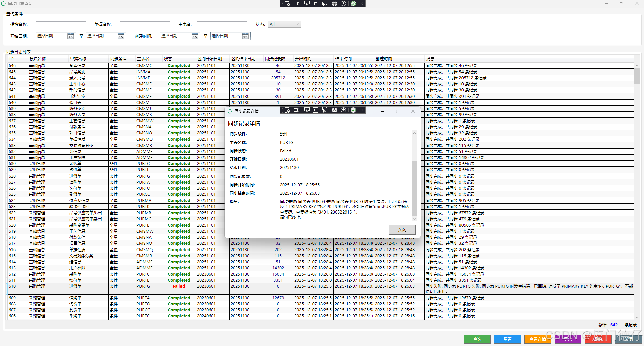Toggle Track Focused Element icon in main window's debug toolbar
This screenshot has height=346, width=644.
click(324, 4)
